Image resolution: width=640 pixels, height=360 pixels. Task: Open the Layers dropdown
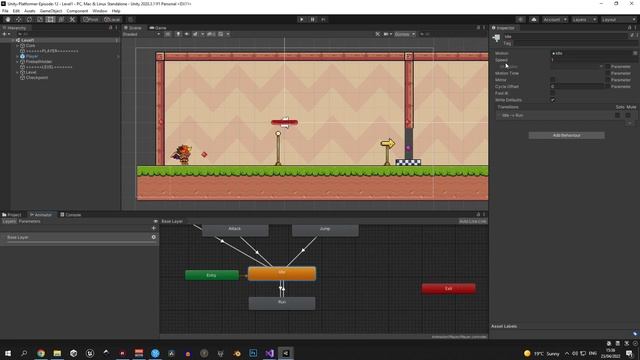point(584,20)
